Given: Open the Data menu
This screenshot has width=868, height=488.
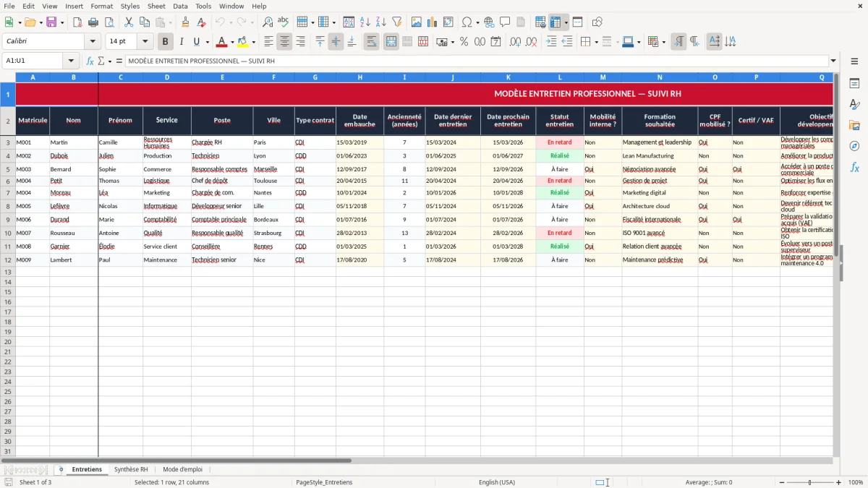Looking at the screenshot, I should tap(180, 6).
